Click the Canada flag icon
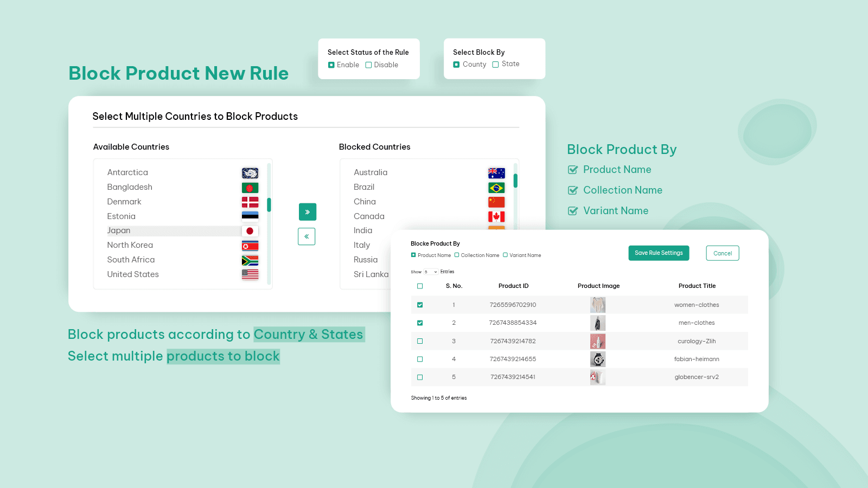868x488 pixels. click(x=496, y=216)
